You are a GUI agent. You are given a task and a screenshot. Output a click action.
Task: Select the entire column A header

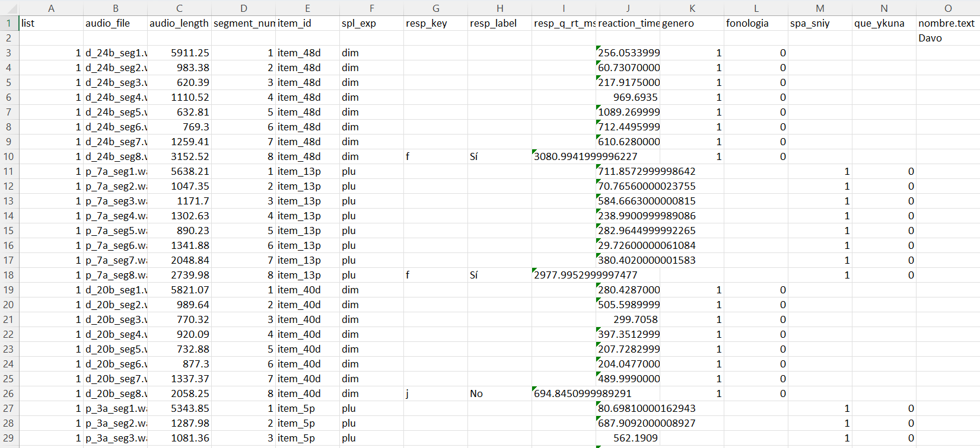pos(51,8)
